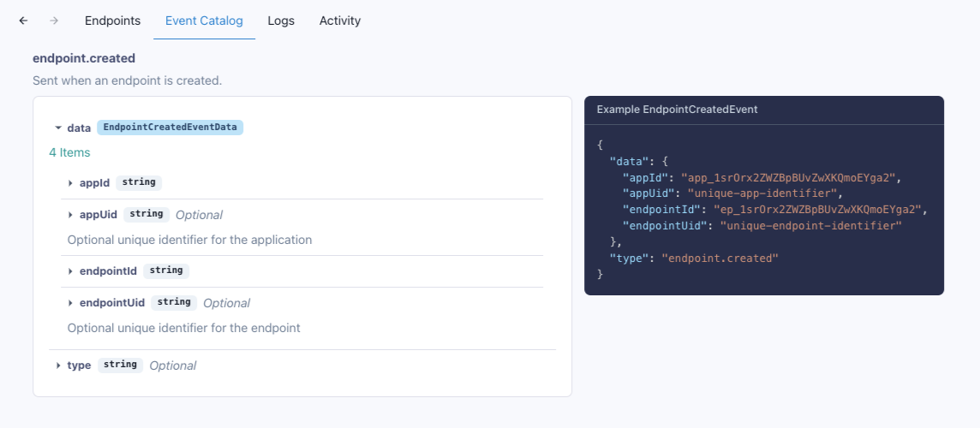This screenshot has height=428, width=980.
Task: Click the endpointUid key in JSON example
Action: click(x=667, y=225)
